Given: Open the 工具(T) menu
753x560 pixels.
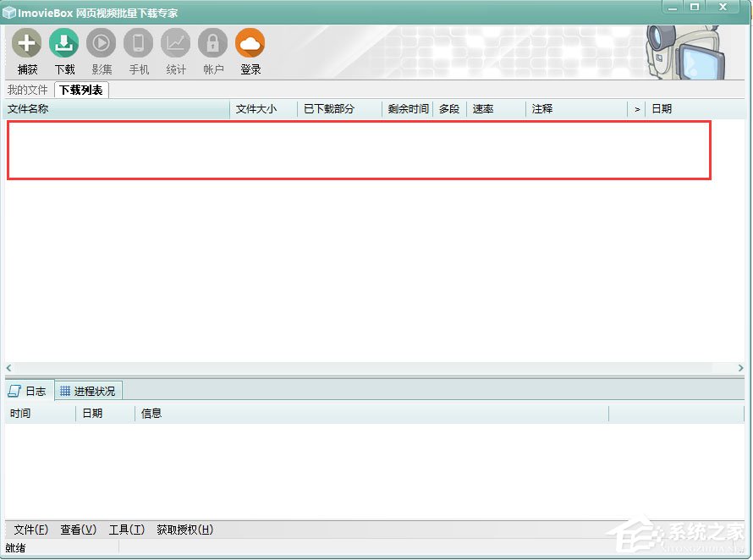Looking at the screenshot, I should tap(127, 530).
